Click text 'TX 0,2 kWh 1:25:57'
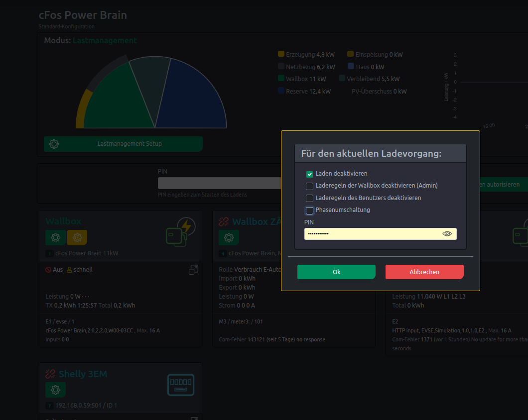 click(x=71, y=305)
